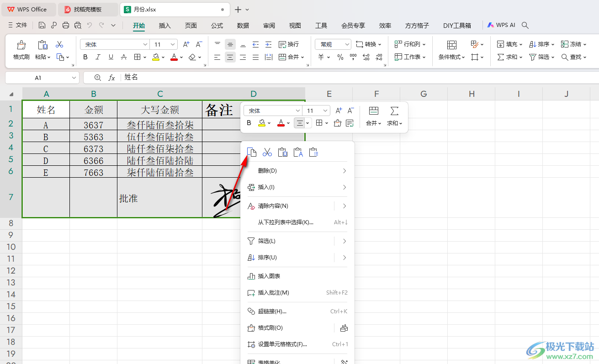Click the search magnifier icon beside WPS AI
599x364 pixels.
pos(525,25)
